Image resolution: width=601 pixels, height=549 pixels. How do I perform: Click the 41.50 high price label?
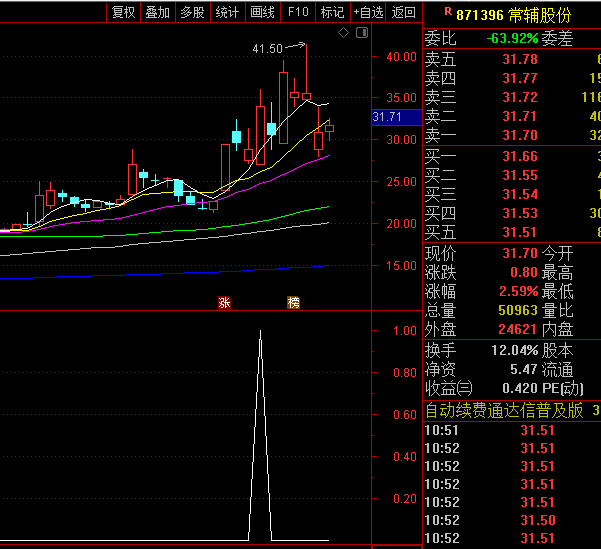coord(267,48)
